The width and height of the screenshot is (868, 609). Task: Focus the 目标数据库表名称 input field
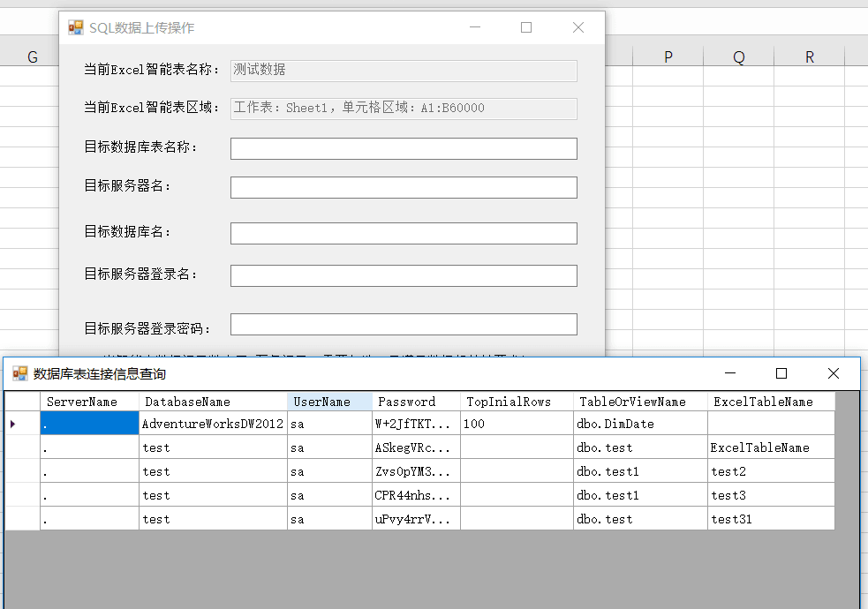404,149
